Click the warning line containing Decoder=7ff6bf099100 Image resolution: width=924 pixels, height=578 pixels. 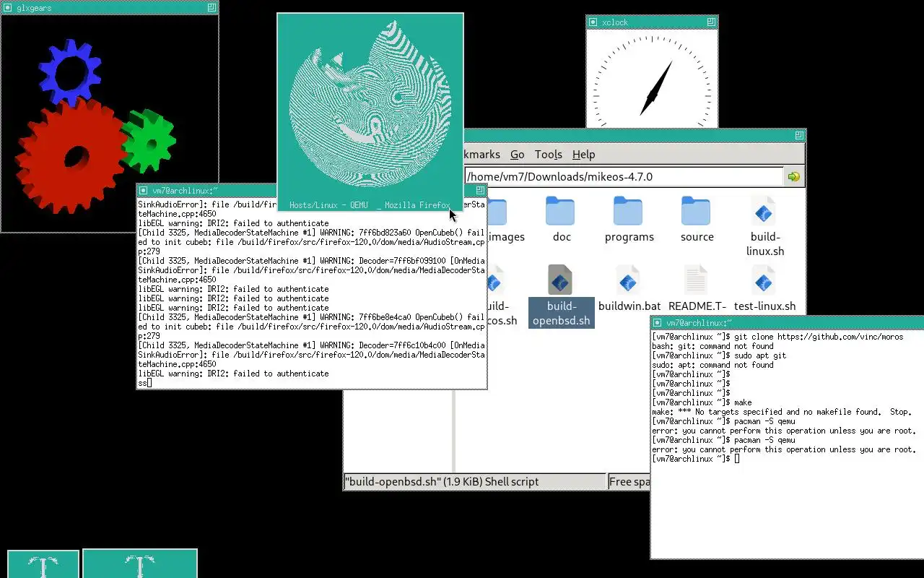coord(311,261)
